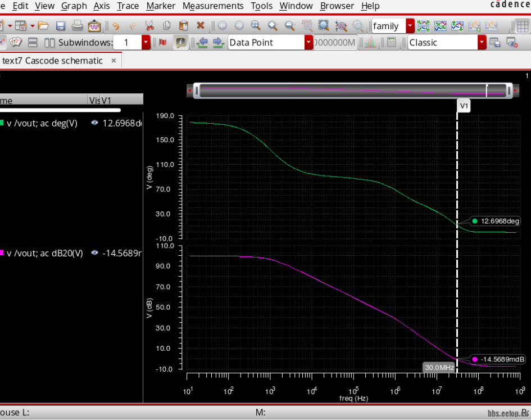This screenshot has height=420, width=531.
Task: Open the Window menu
Action: (x=296, y=6)
